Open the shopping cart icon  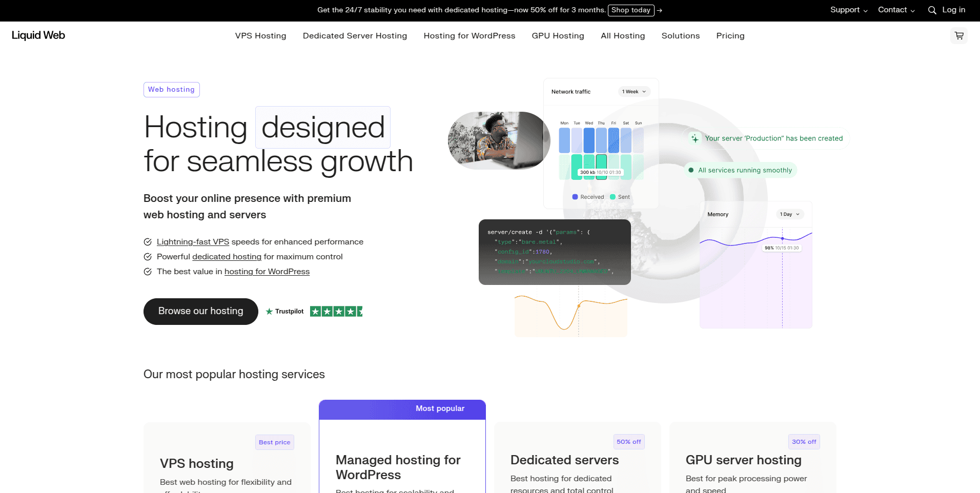pos(958,36)
